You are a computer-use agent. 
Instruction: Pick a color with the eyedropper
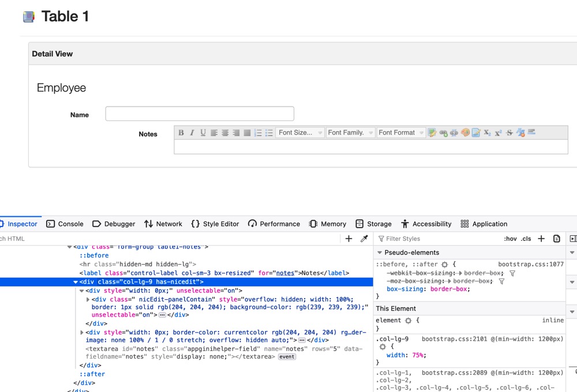pyautogui.click(x=364, y=239)
